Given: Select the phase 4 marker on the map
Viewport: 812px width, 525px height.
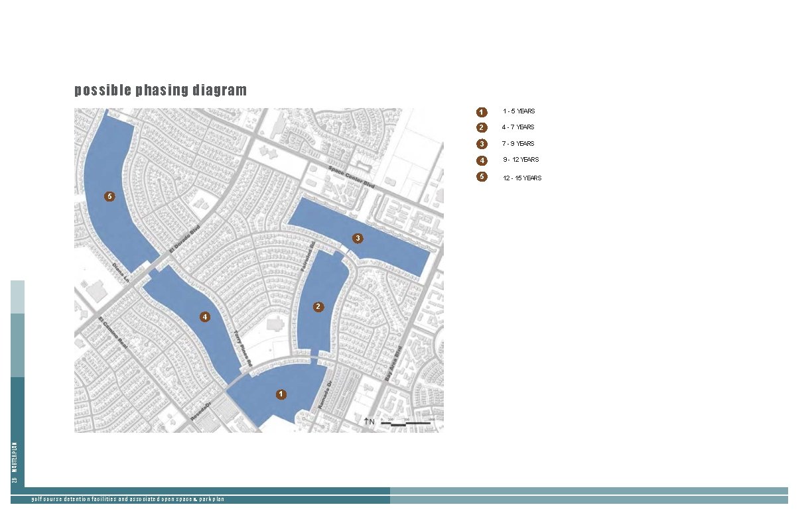Looking at the screenshot, I should pyautogui.click(x=204, y=316).
